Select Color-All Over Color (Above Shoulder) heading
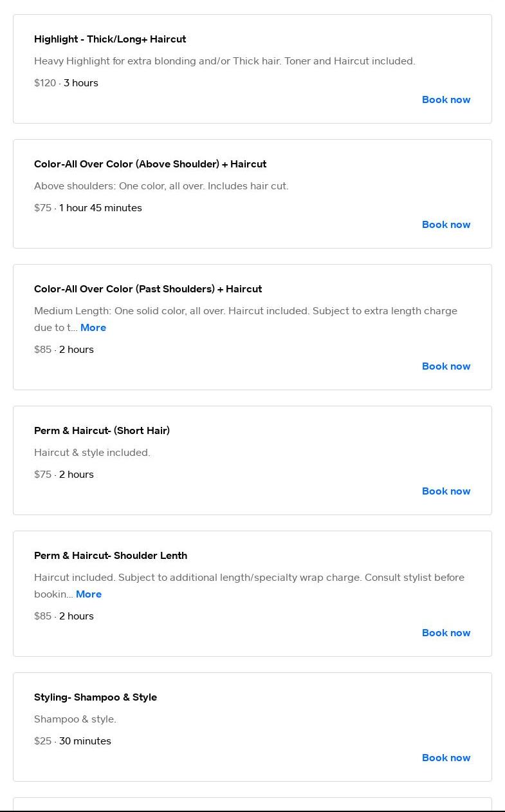The image size is (505, 812). pyautogui.click(x=150, y=164)
